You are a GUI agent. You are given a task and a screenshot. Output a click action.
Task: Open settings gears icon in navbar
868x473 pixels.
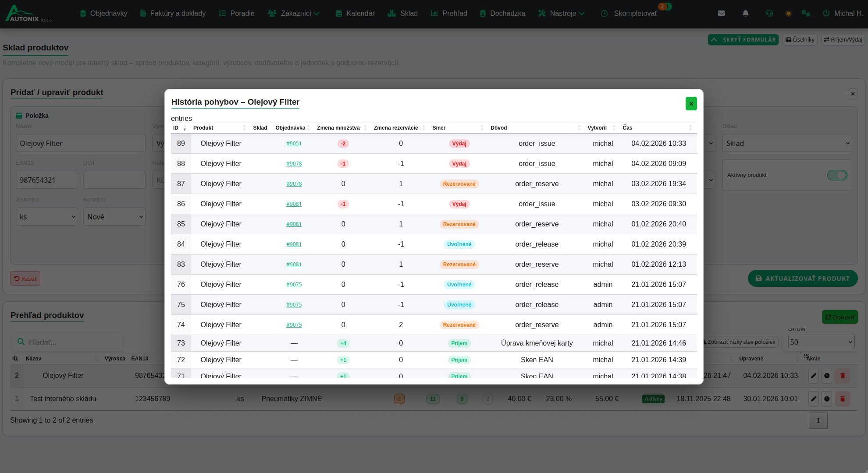806,13
